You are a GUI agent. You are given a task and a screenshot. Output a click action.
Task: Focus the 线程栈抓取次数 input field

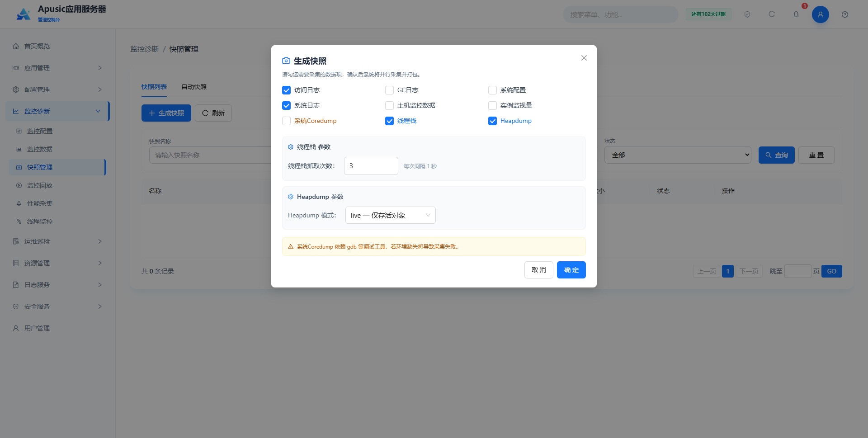click(x=371, y=166)
